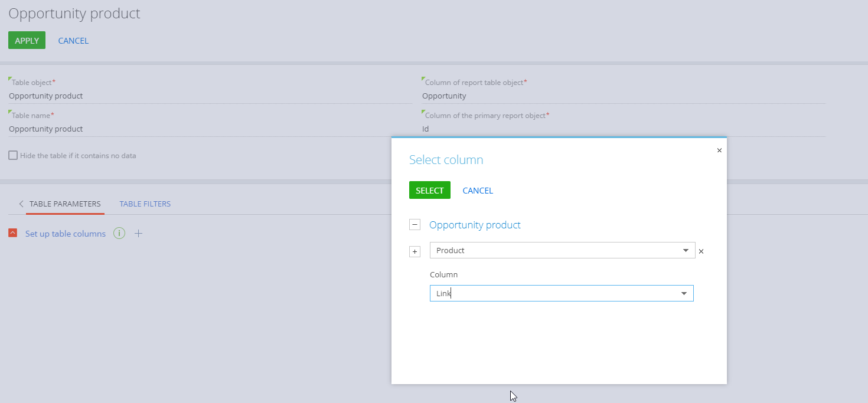Click the green SELECT button in dialog
868x403 pixels.
(x=429, y=190)
